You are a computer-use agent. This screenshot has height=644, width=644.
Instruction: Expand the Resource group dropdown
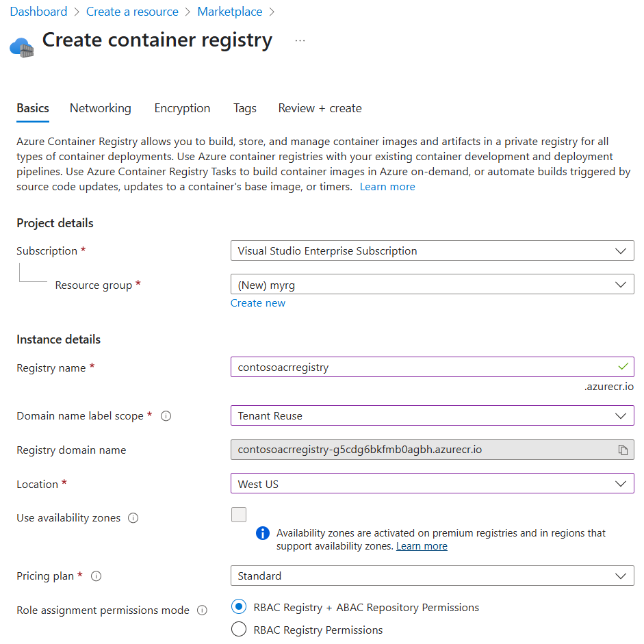432,284
